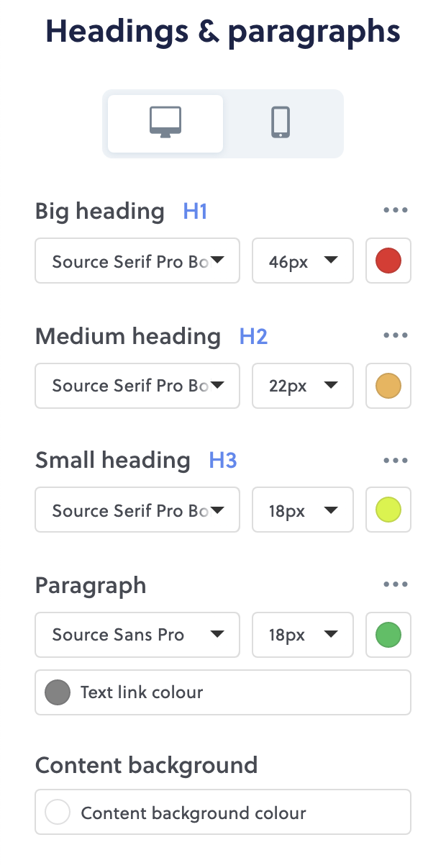
Task: Switch to mobile phone view
Action: coord(281,123)
